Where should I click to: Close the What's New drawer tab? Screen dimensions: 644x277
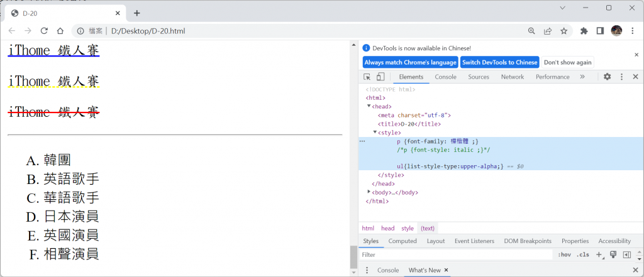(x=446, y=270)
